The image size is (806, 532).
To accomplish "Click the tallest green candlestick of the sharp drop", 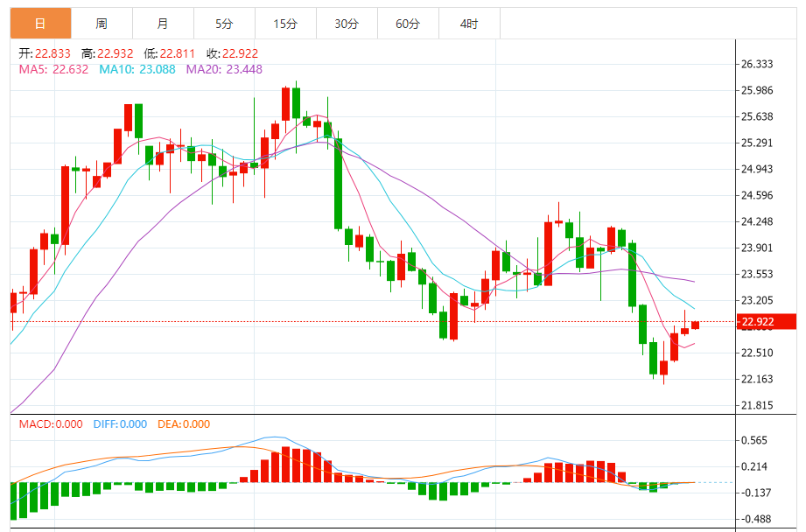I will [338, 184].
